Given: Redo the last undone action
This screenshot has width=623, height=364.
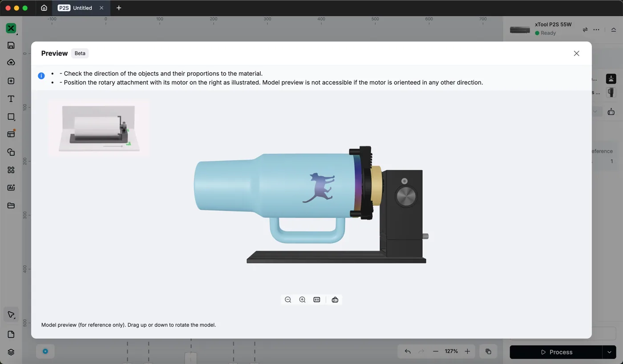Looking at the screenshot, I should [421, 352].
